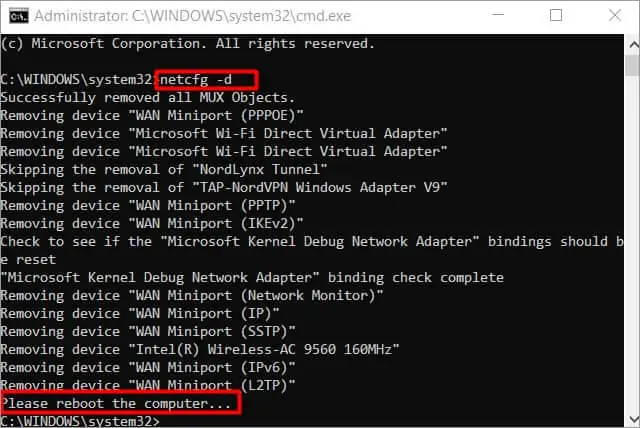Click the window title text 'Administrator: C:\WINDOWS\system32\cmd.exe'
Screen dimensions: 640x428
pos(192,16)
